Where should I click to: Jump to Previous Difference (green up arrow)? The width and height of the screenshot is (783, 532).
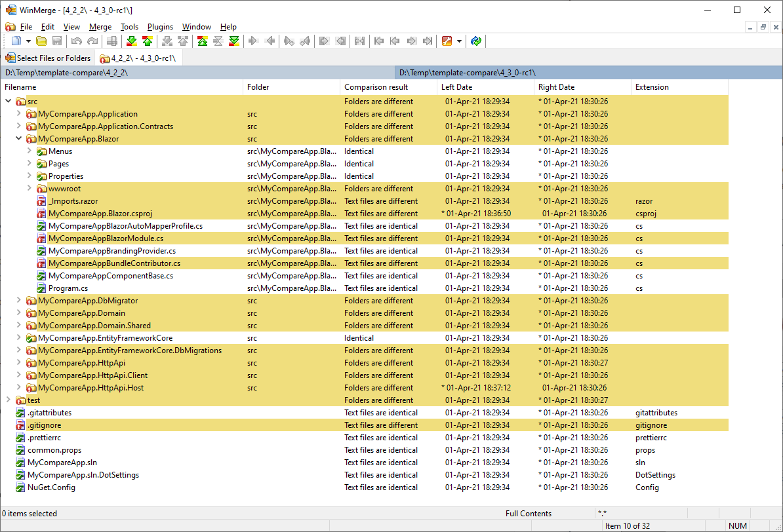click(148, 41)
